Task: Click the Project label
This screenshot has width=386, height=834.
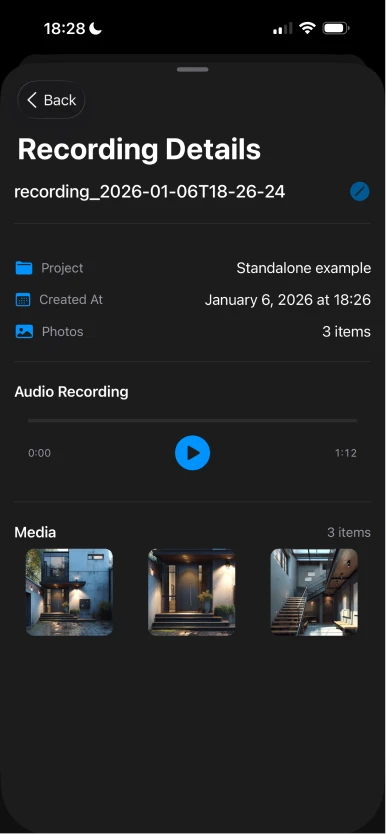Action: pyautogui.click(x=62, y=268)
